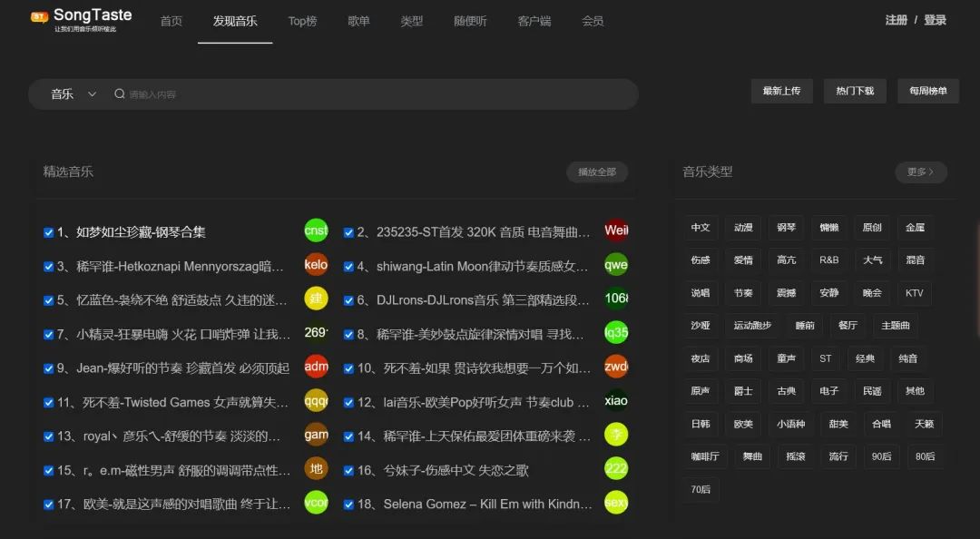
Task: Open the 随便听 menu item
Action: (470, 21)
